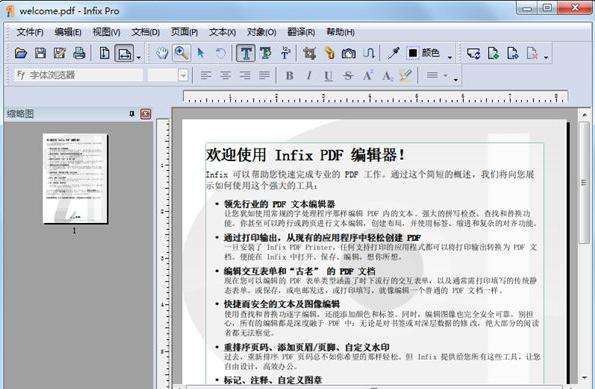595x389 pixels.
Task: Click the Save As icon with pencil
Action: (x=60, y=53)
